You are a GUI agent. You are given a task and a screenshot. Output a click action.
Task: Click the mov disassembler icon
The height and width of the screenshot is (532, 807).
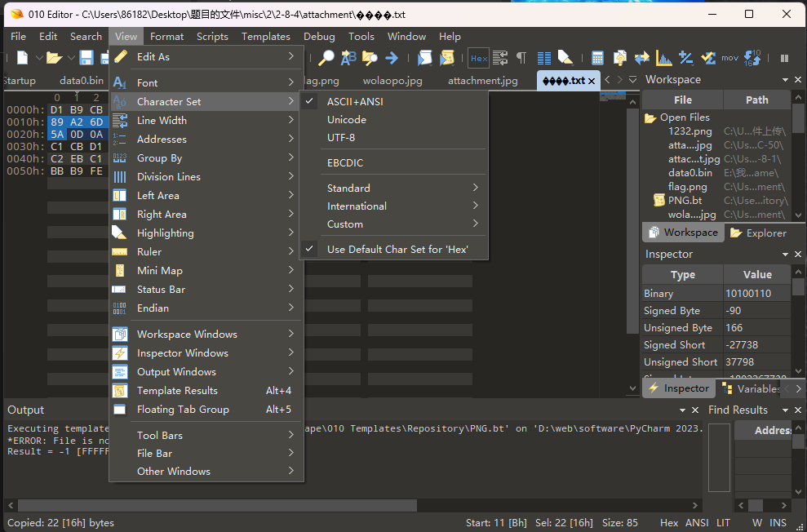(x=729, y=58)
